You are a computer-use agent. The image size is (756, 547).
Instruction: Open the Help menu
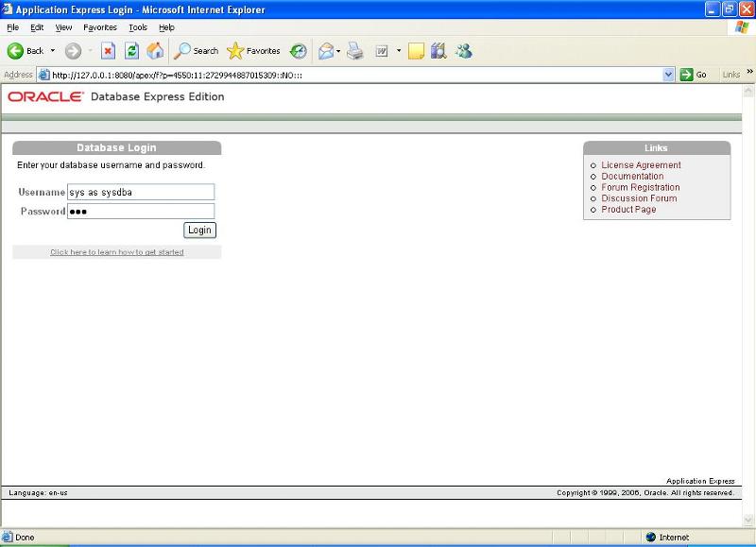tap(167, 27)
